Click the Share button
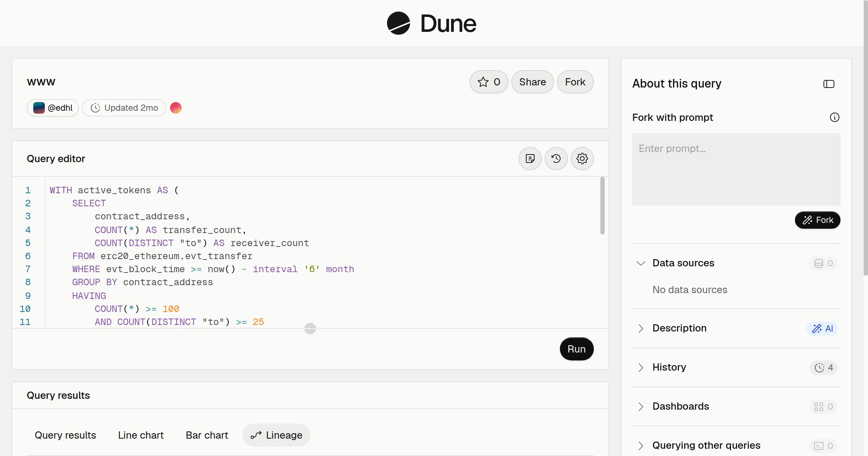 coord(533,82)
